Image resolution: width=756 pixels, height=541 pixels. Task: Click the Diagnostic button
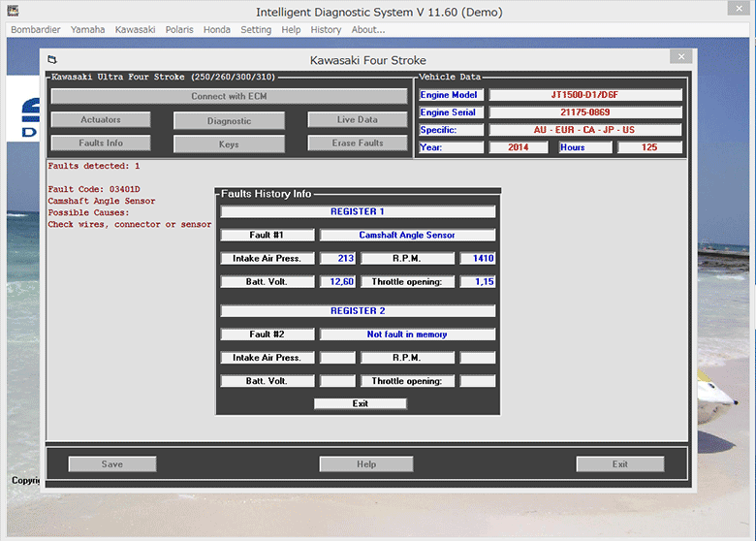point(229,121)
